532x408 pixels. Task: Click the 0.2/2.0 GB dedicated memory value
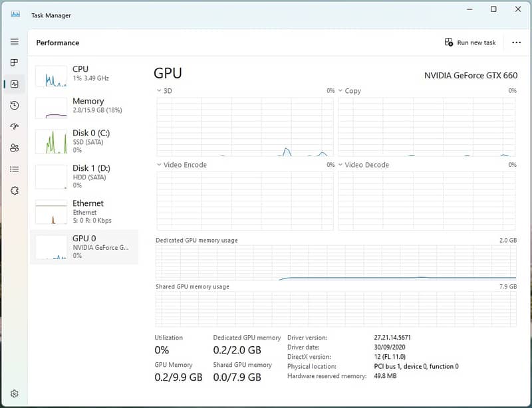[x=237, y=350]
